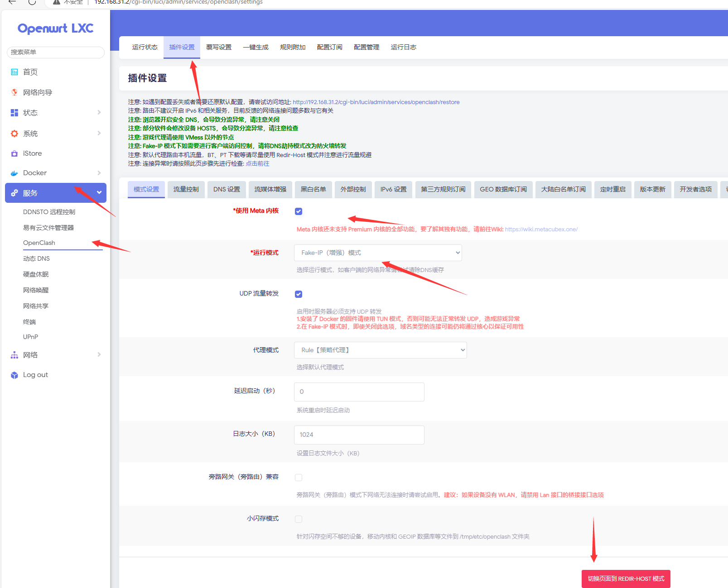
Task: Click the Log out cube icon
Action: [x=14, y=375]
